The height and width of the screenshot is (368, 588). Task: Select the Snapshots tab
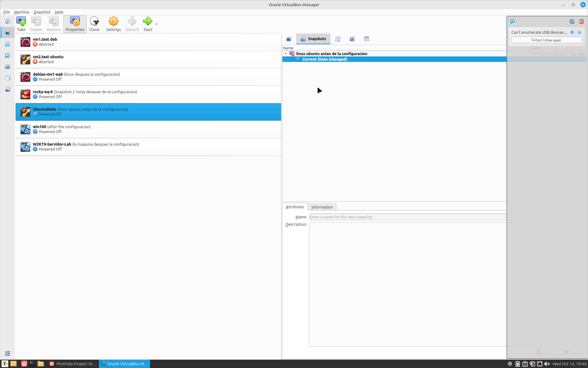(313, 39)
